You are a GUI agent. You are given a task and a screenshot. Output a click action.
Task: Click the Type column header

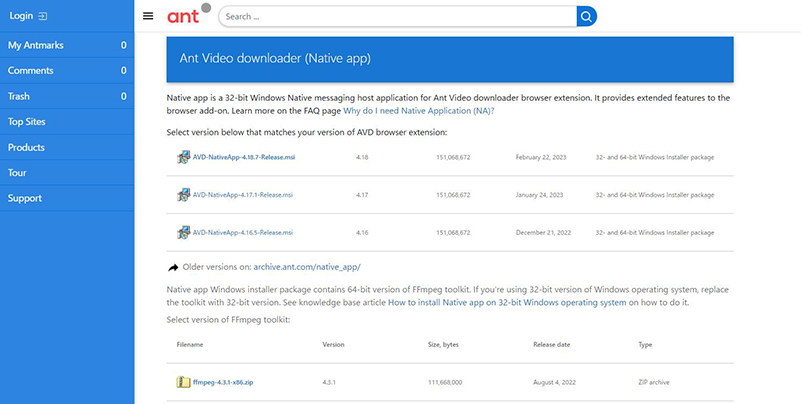coord(645,345)
